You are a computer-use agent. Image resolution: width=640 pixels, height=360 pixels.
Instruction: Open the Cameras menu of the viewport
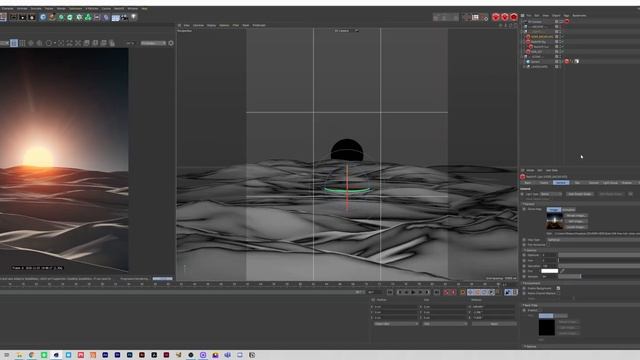[198, 25]
